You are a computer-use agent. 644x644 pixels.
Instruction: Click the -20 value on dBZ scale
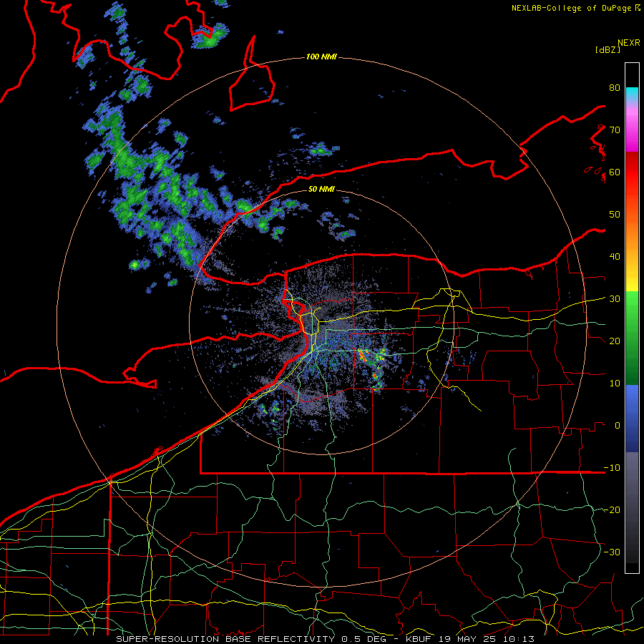pyautogui.click(x=612, y=509)
